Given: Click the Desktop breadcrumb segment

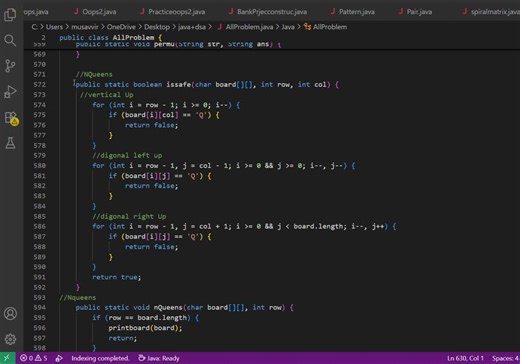Looking at the screenshot, I should [157, 27].
